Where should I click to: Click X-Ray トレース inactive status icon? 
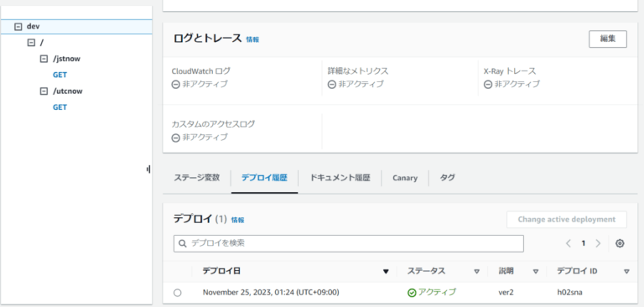pos(488,84)
